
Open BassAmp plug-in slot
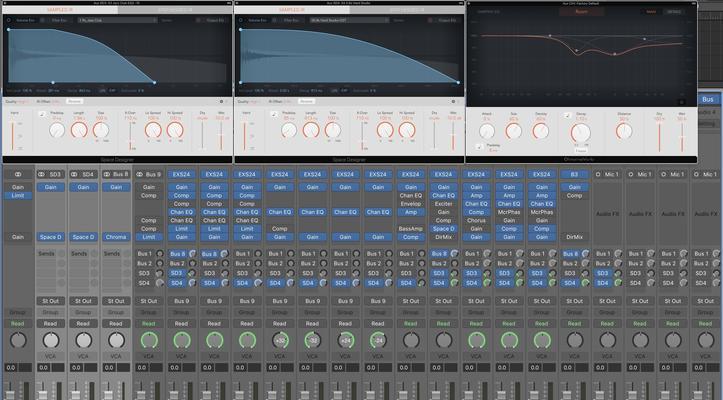[411, 228]
